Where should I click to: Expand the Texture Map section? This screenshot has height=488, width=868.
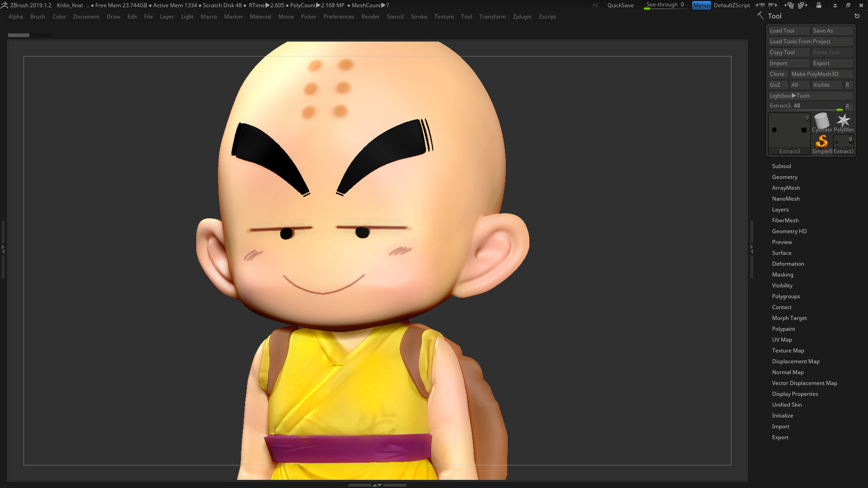coord(788,351)
